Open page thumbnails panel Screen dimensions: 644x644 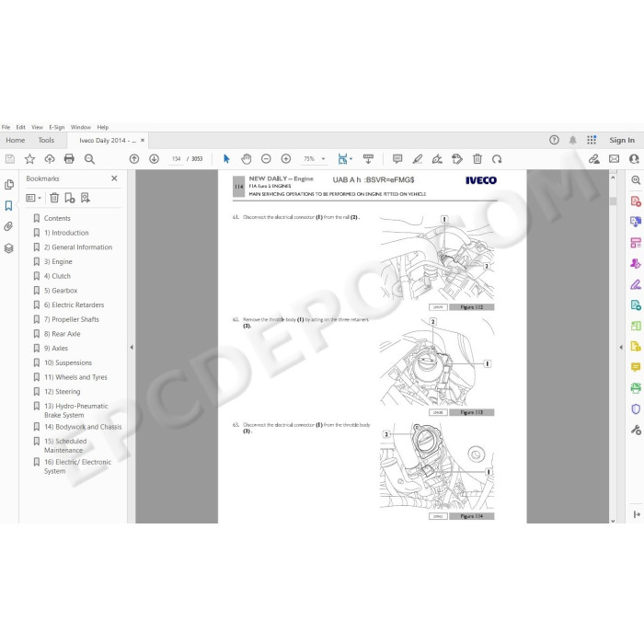8,184
